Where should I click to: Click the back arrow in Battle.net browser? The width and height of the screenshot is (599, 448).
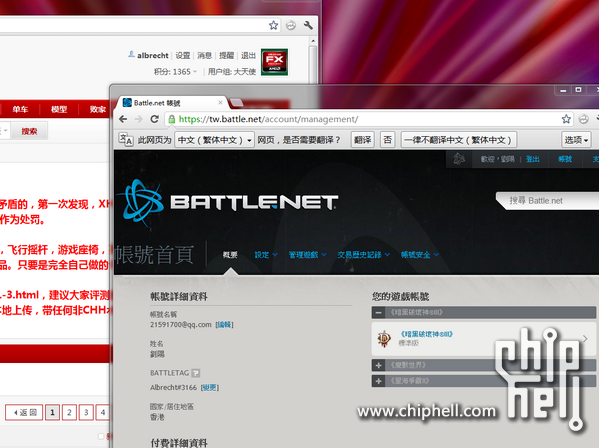123,119
